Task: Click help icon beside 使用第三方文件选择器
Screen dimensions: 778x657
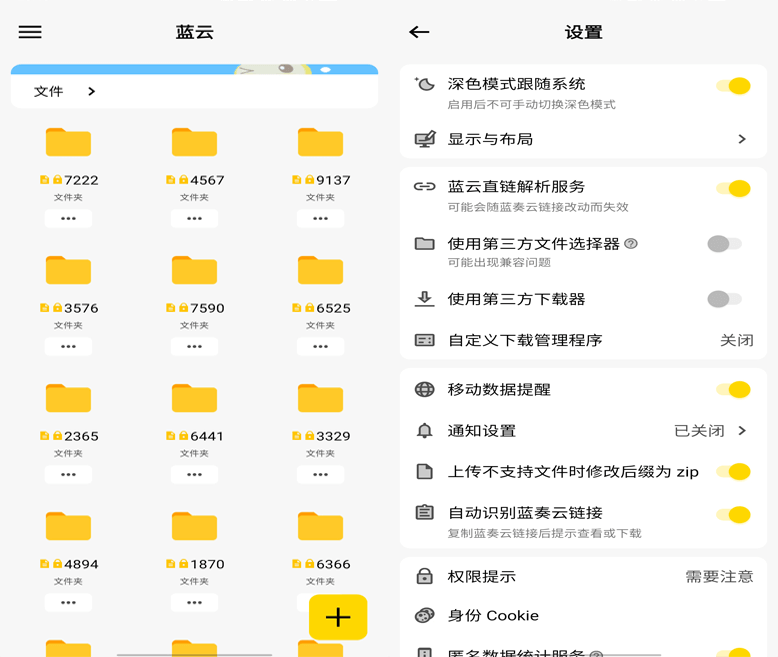Action: coord(631,243)
